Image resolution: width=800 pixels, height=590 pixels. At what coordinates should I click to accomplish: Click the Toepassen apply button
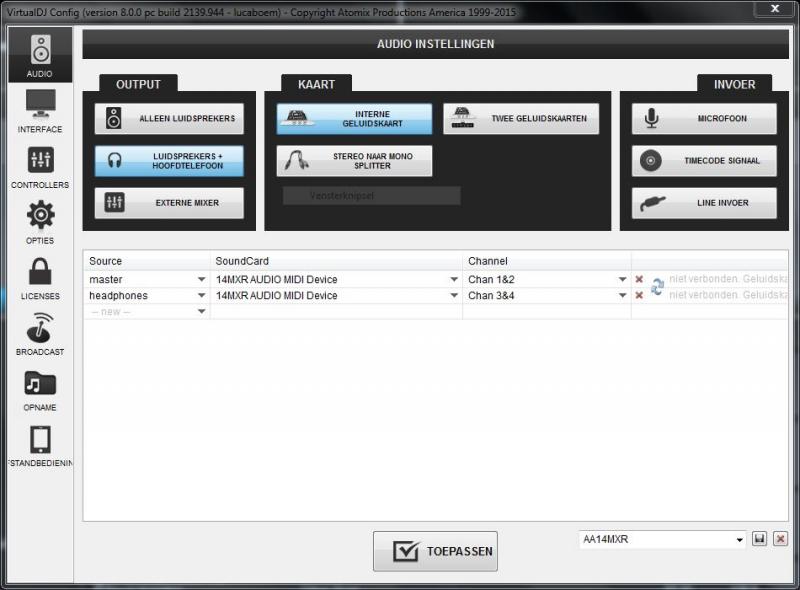coord(435,551)
